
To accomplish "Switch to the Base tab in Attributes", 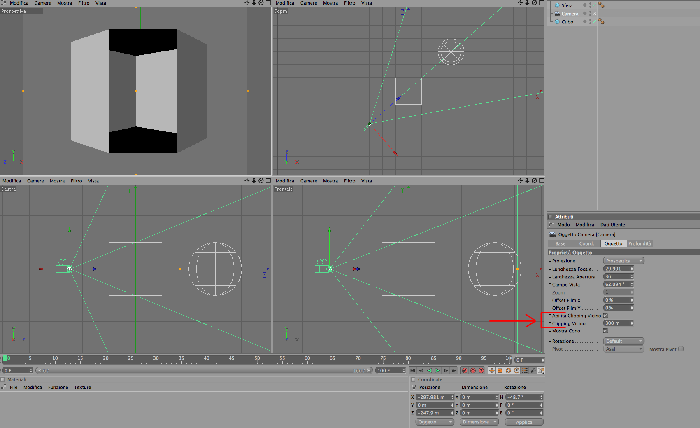I will tap(560, 244).
